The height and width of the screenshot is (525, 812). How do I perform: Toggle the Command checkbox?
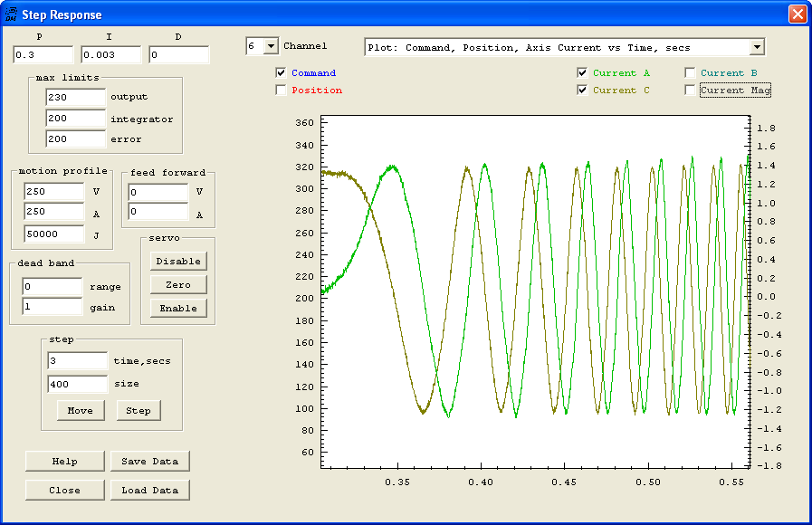[282, 73]
